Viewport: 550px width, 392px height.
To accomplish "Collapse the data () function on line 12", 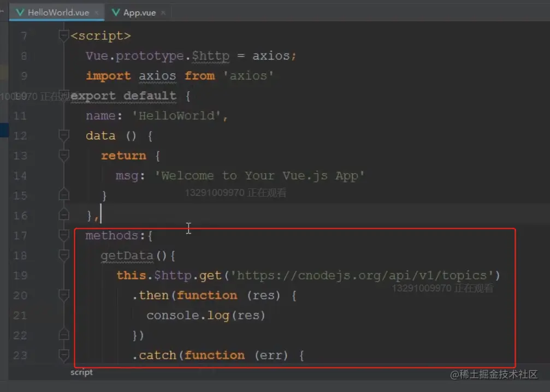I will click(x=64, y=135).
